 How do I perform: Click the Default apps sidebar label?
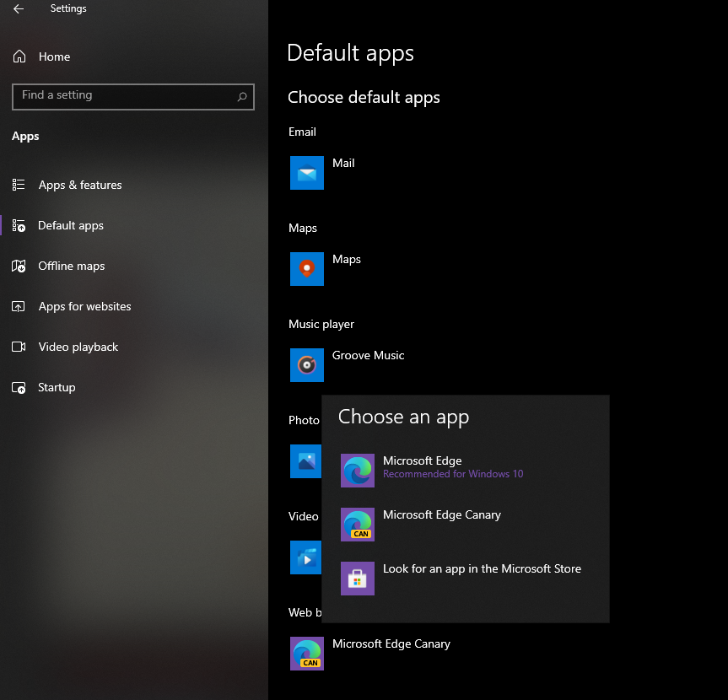[x=71, y=225]
